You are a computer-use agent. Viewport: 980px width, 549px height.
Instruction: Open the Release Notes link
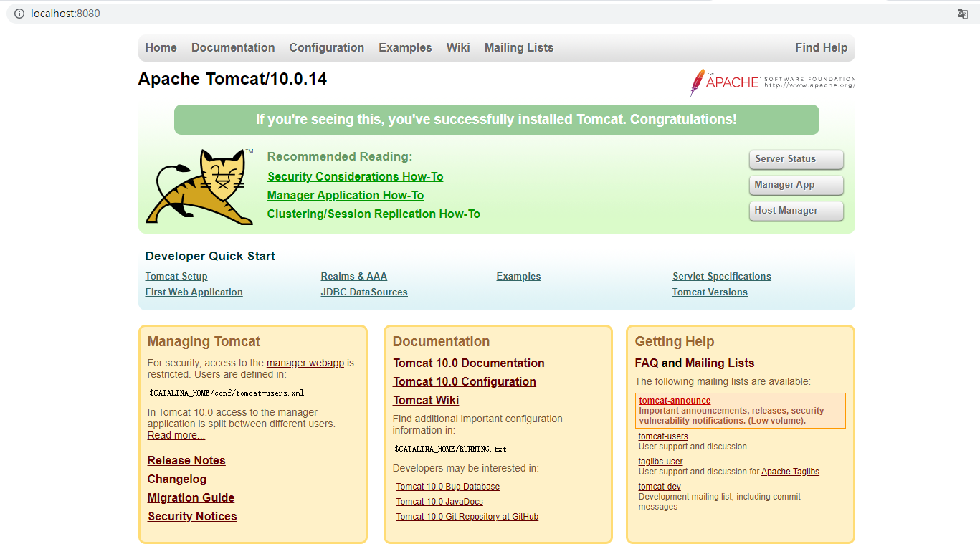point(186,461)
